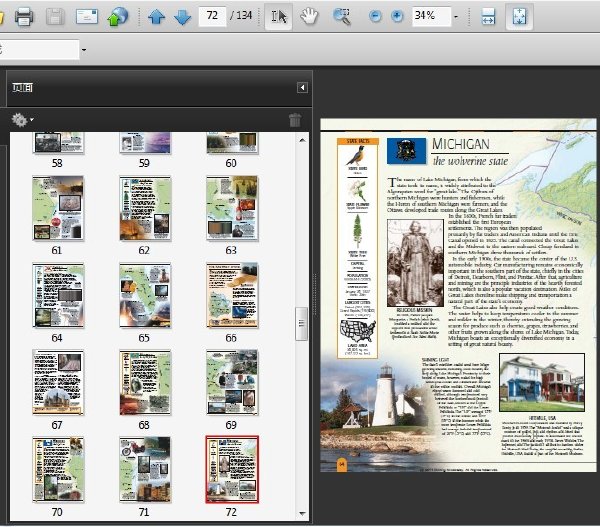Select highlighted page 72 thumbnail
The height and width of the screenshot is (527, 600).
click(x=232, y=469)
